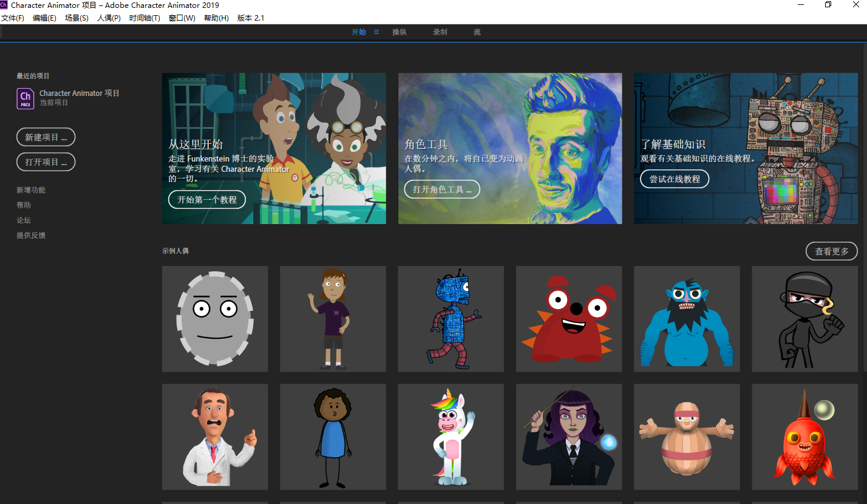Open the 论坛 link
Viewport: 867px width, 504px height.
(23, 220)
